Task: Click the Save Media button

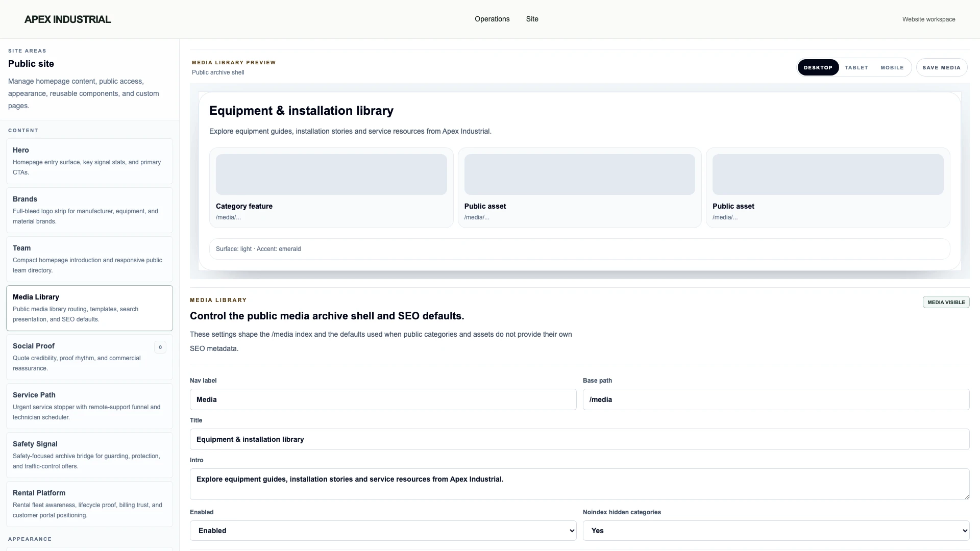Action: point(941,67)
